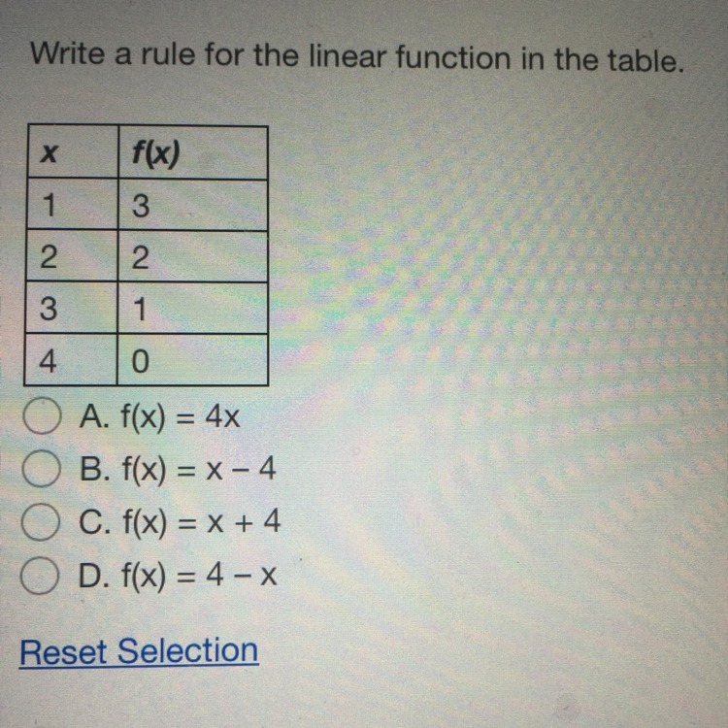Click answer text f(x) = 4 – x
This screenshot has width=728, height=728.
pos(199,577)
